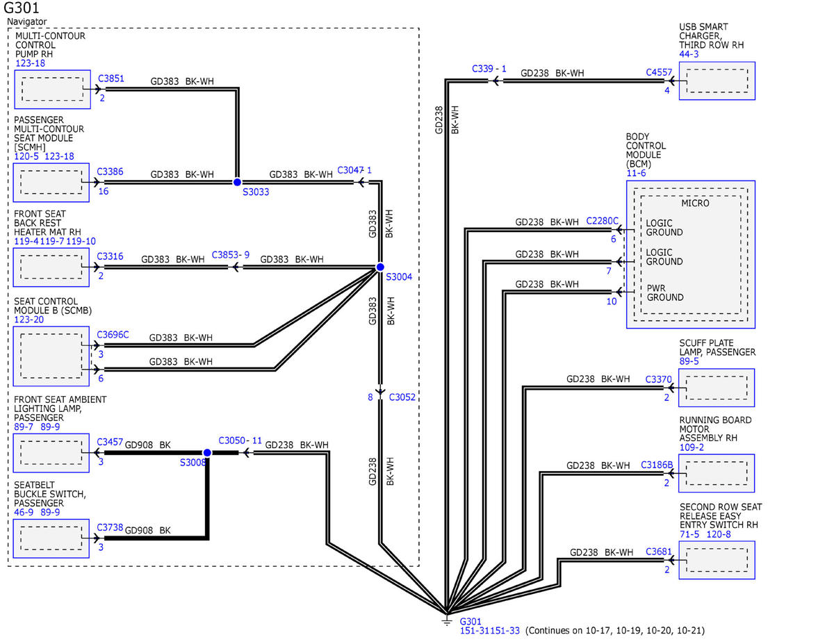
Task: Follow the 151-31 location link near G301
Action: click(476, 631)
